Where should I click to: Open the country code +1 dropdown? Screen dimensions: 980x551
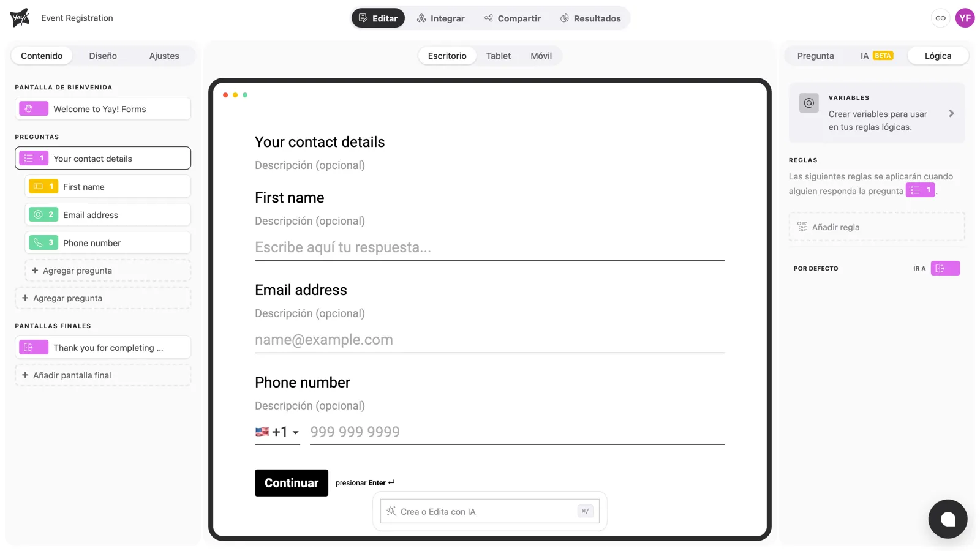[277, 432]
